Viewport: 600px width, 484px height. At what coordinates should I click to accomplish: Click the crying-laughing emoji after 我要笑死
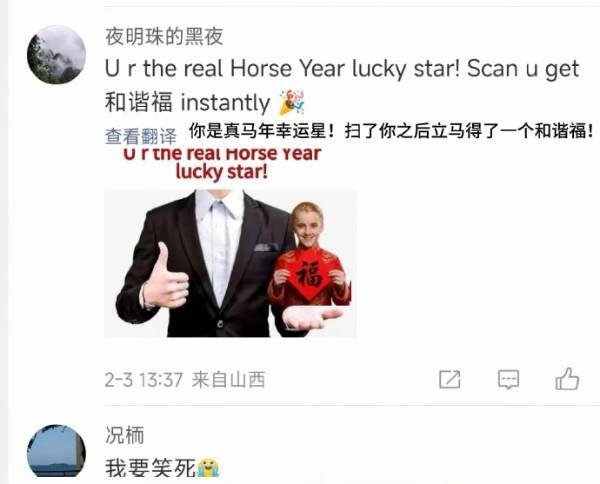click(x=208, y=468)
